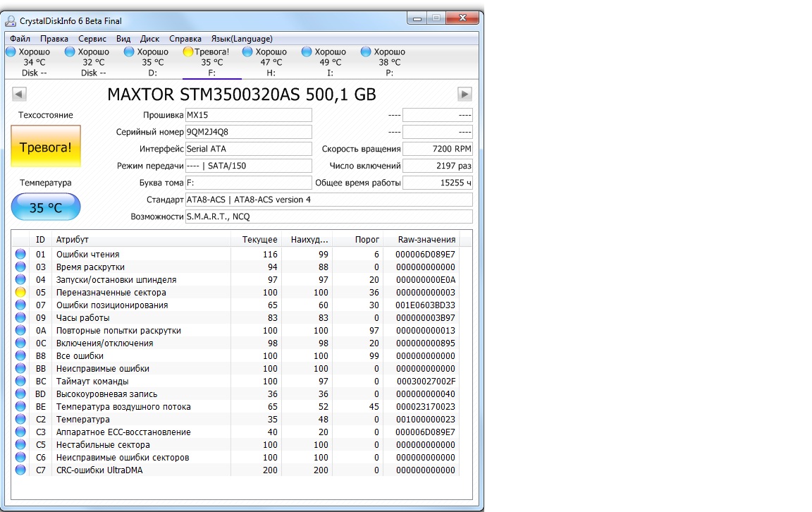Open the Файл menu
This screenshot has width=812, height=512.
[x=20, y=39]
